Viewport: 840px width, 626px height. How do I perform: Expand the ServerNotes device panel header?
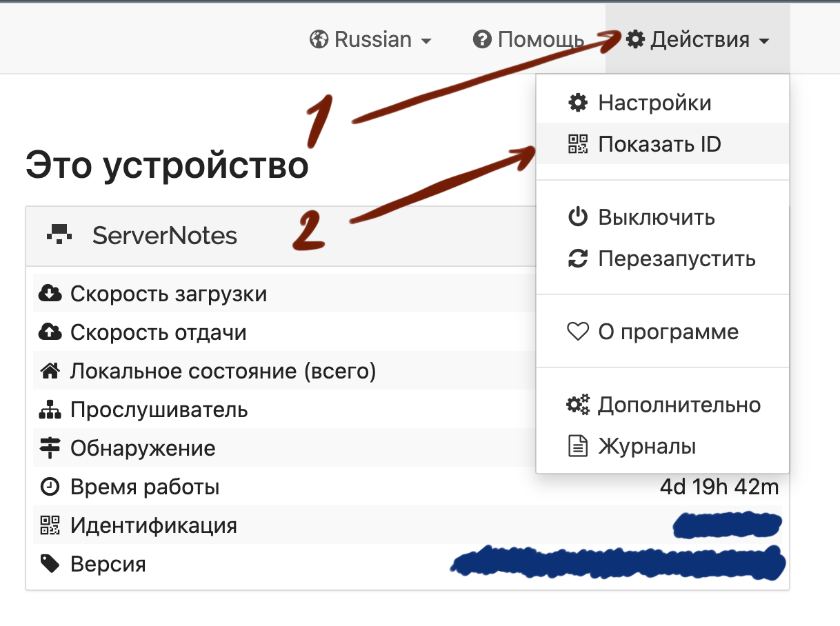[166, 236]
